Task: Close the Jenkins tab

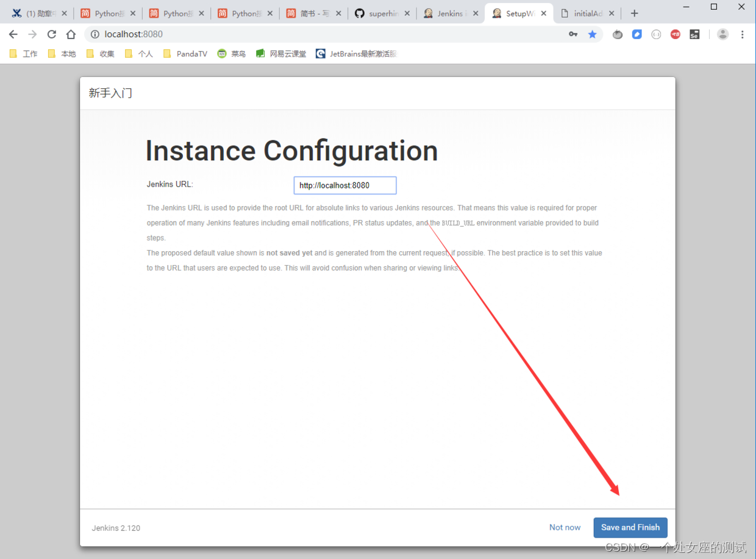Action: (476, 13)
